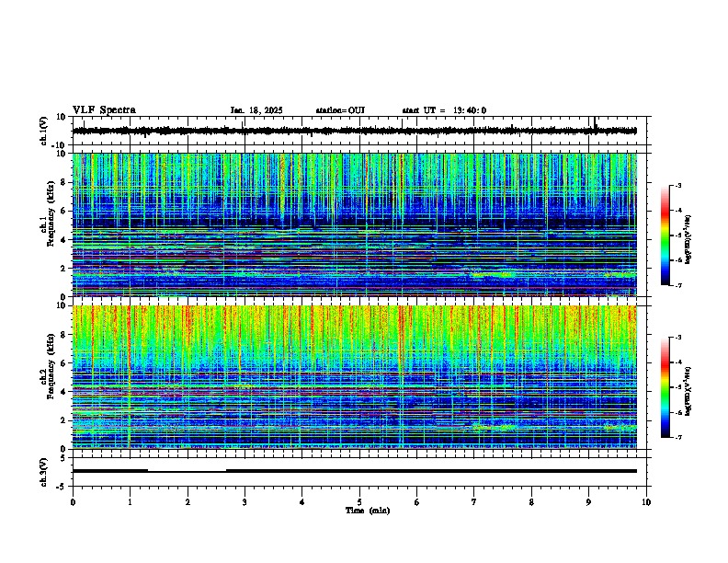Click the ch.2 spectrogram panel
The image size is (728, 563).
pos(355,377)
